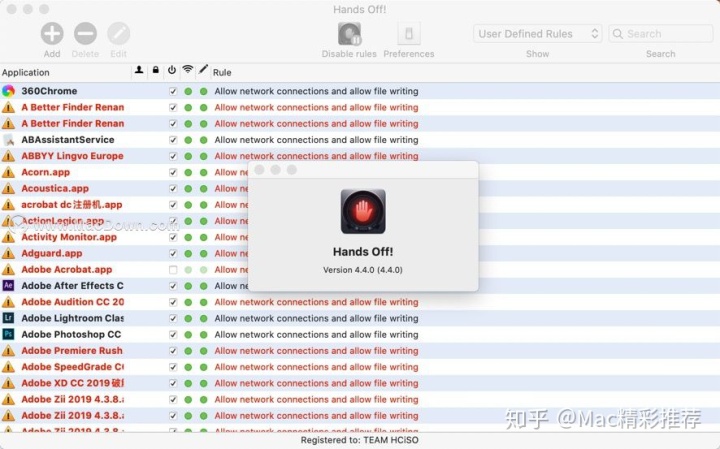Click the 360Chrome app icon
Screen dimensions: 720x449
click(8, 91)
